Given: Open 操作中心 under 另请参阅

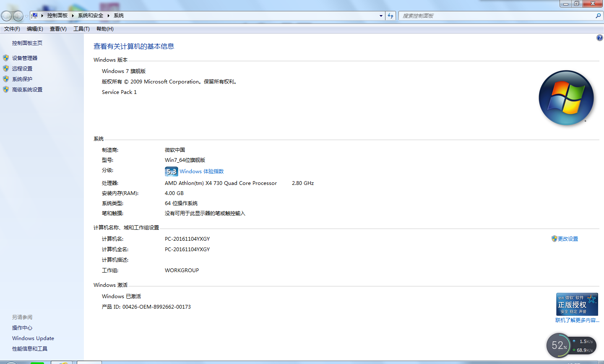Looking at the screenshot, I should 22,328.
